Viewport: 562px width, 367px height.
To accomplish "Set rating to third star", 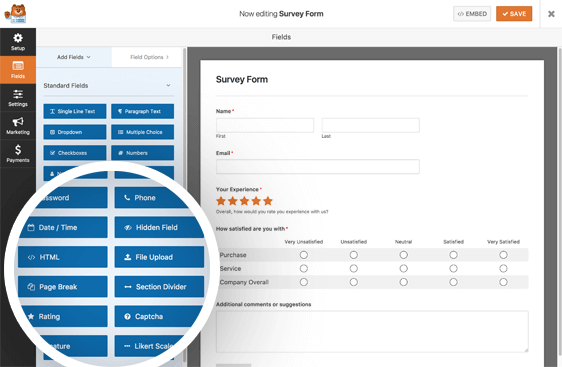I will (244, 201).
